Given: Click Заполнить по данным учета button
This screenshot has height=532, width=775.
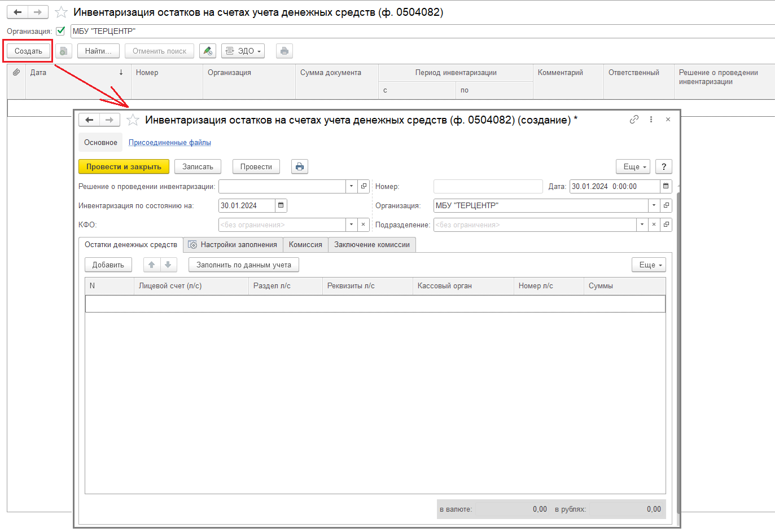Looking at the screenshot, I should pos(244,265).
